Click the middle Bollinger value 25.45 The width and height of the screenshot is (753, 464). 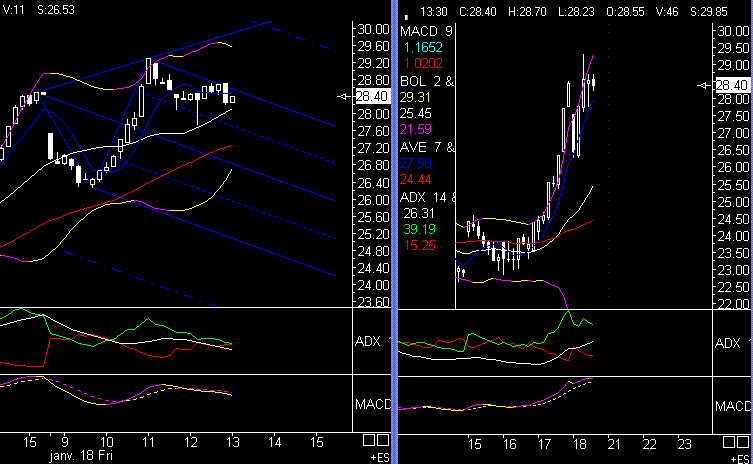[415, 113]
